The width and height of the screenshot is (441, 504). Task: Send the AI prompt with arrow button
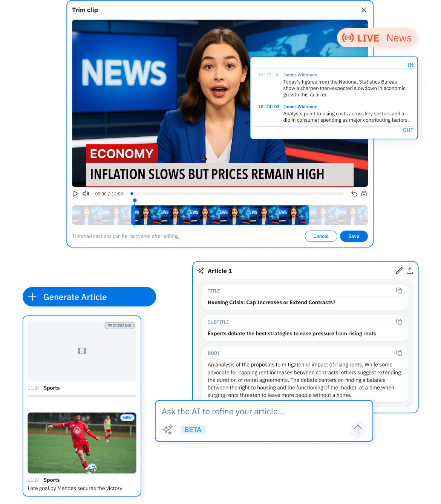click(x=358, y=429)
